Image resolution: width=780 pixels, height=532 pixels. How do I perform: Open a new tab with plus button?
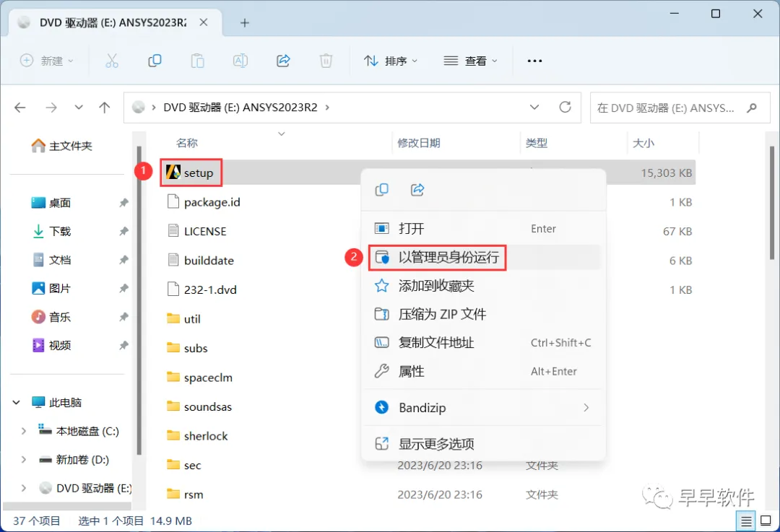[245, 23]
